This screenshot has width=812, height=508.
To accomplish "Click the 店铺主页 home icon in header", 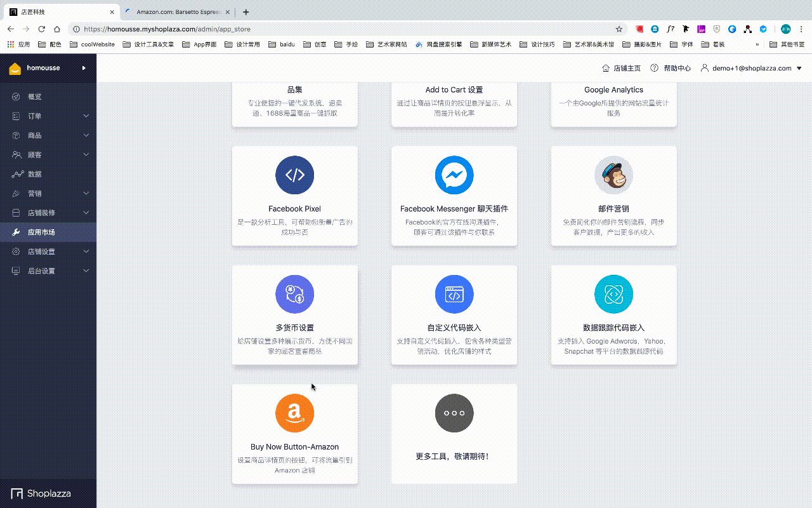I will coord(605,68).
